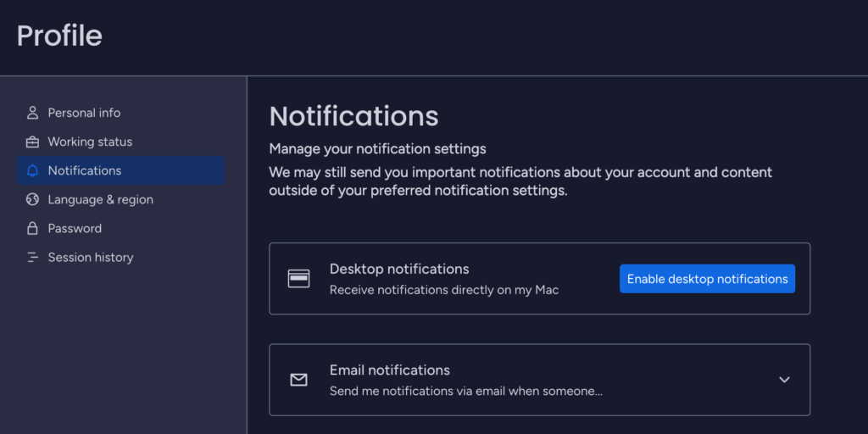Image resolution: width=868 pixels, height=434 pixels.
Task: Click the Session history lines icon
Action: click(33, 258)
